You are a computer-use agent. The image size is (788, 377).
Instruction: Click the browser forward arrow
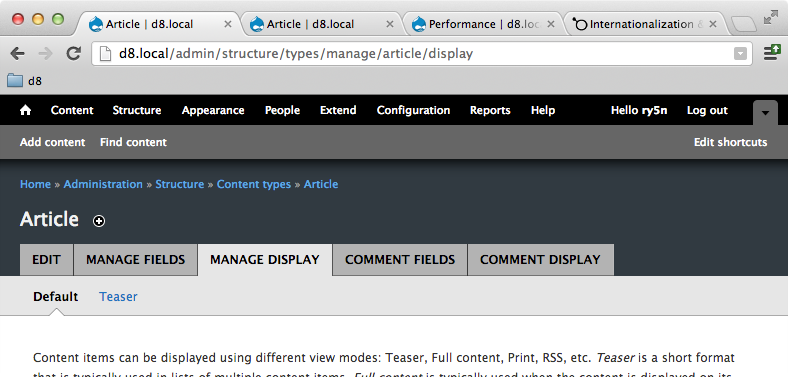46,53
